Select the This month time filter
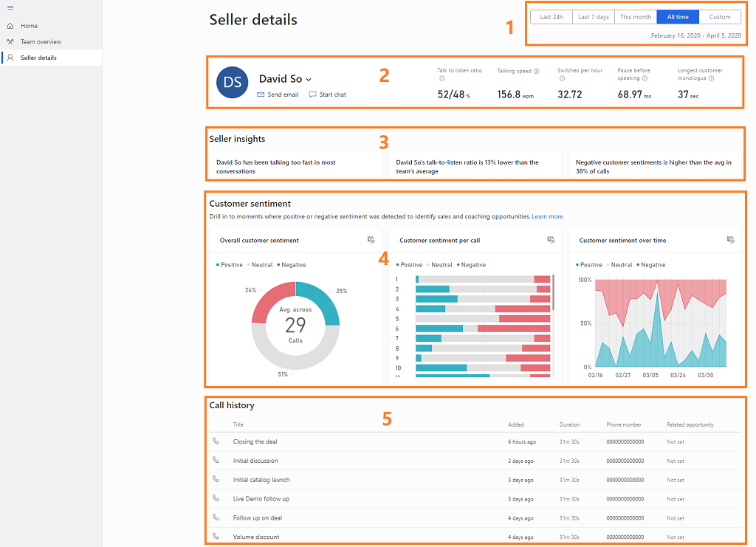This screenshot has height=547, width=756. [x=635, y=16]
